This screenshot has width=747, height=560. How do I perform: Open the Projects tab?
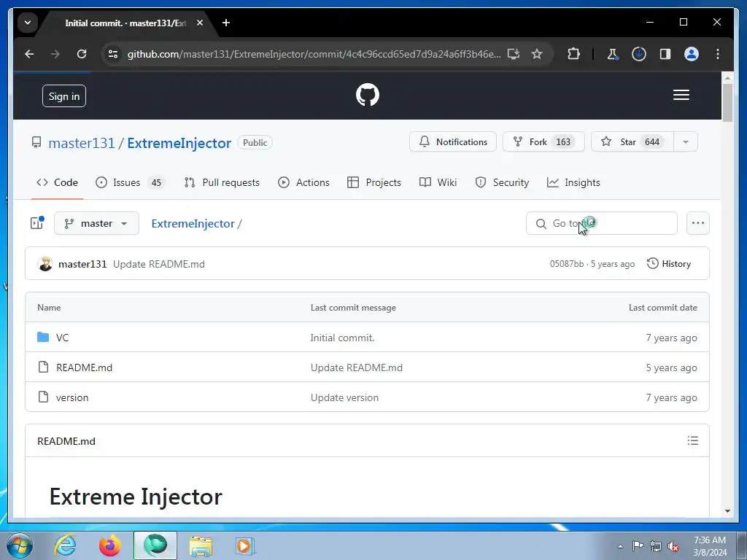tap(374, 182)
